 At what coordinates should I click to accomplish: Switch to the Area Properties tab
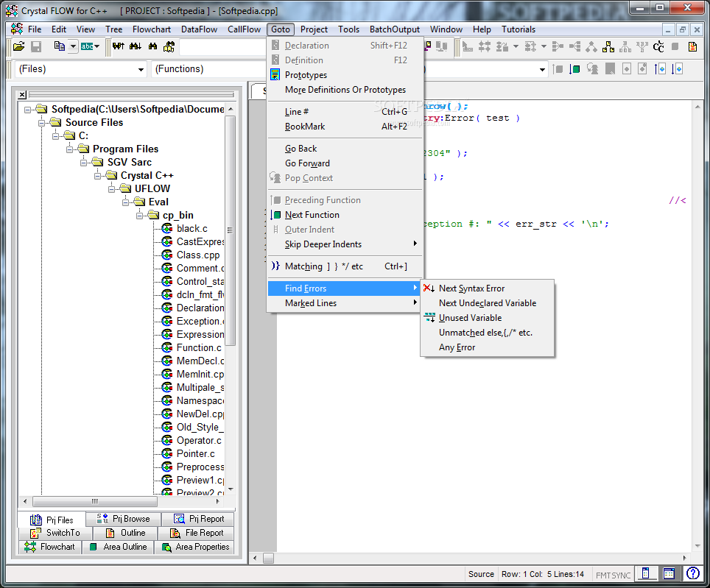[x=195, y=547]
